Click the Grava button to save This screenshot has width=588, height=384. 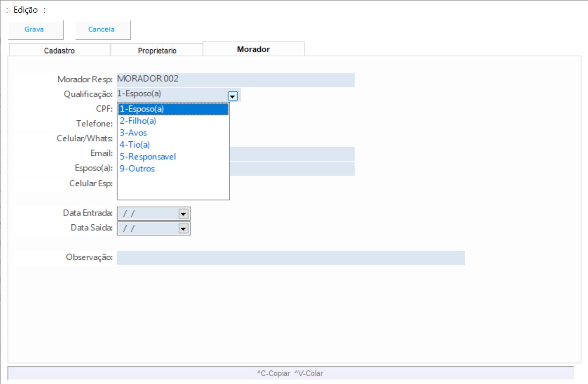coord(34,30)
